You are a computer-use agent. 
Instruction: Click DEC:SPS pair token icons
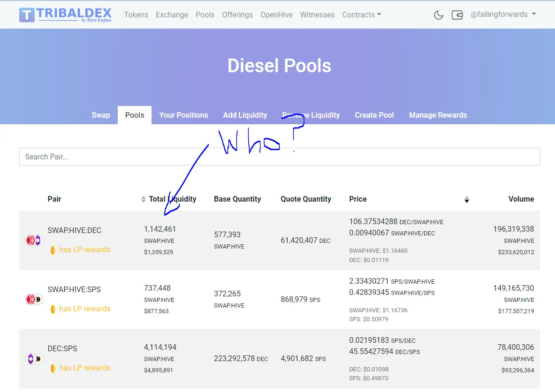34,359
